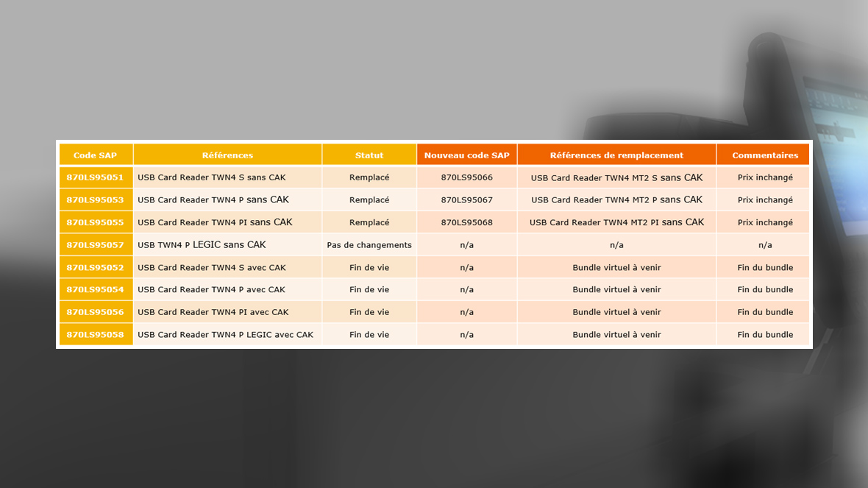Click the Statut column header
868x488 pixels.
[x=369, y=155]
